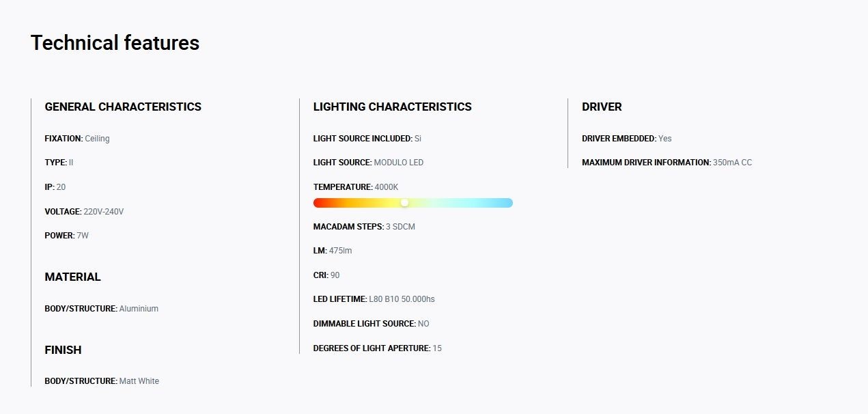Select the Temperature 4000K label
This screenshot has height=414, width=868.
[x=356, y=187]
